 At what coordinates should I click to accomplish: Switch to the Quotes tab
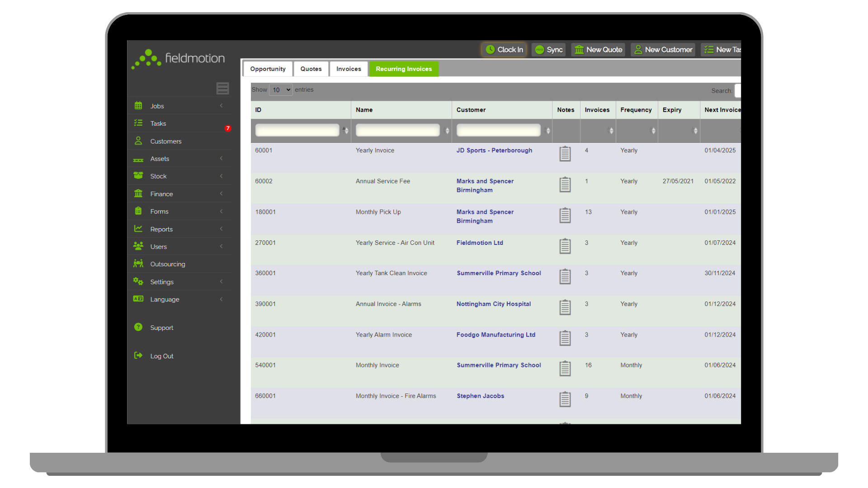(x=311, y=69)
